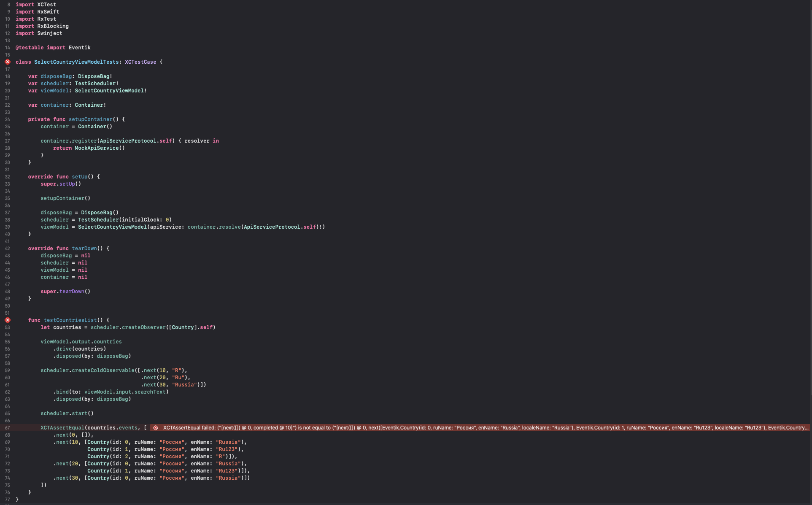Click gutter line number 27
The height and width of the screenshot is (505, 812).
coord(7,141)
